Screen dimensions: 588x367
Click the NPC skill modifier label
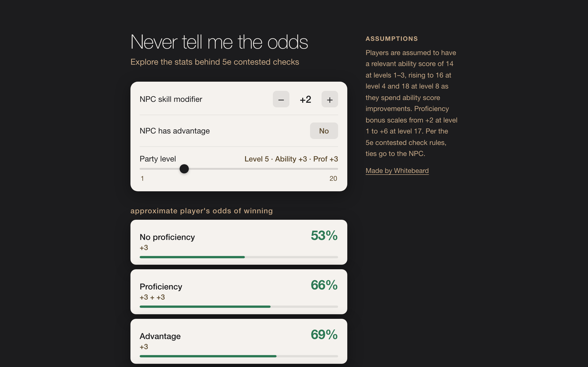click(171, 99)
